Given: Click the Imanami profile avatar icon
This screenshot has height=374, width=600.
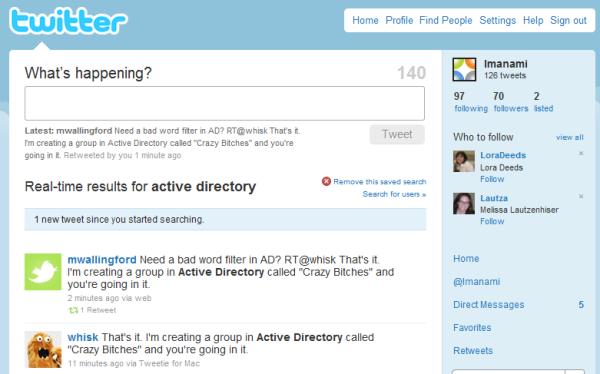Looking at the screenshot, I should pyautogui.click(x=464, y=69).
